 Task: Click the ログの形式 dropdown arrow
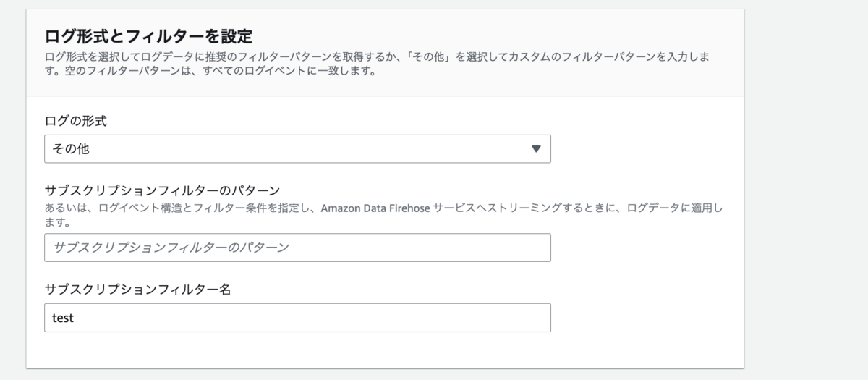536,148
